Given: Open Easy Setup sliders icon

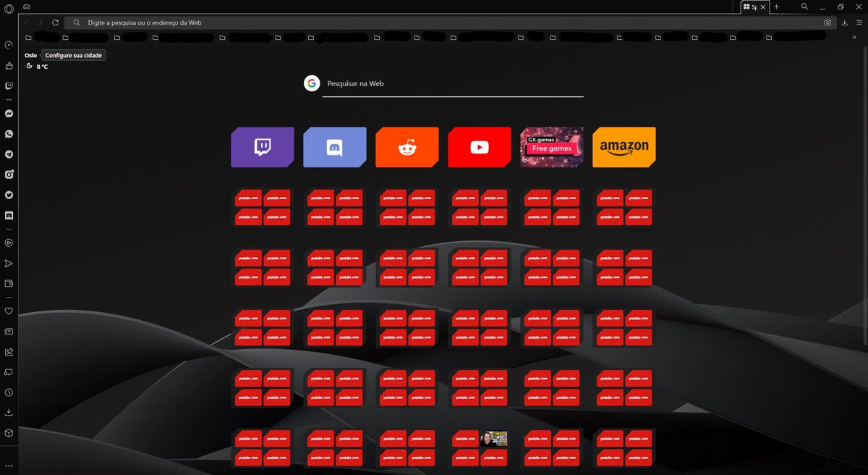Looking at the screenshot, I should (859, 22).
